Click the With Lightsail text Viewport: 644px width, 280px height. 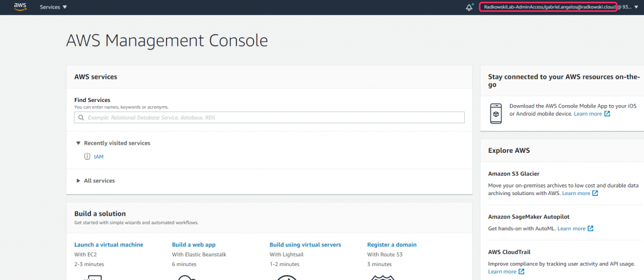click(286, 254)
